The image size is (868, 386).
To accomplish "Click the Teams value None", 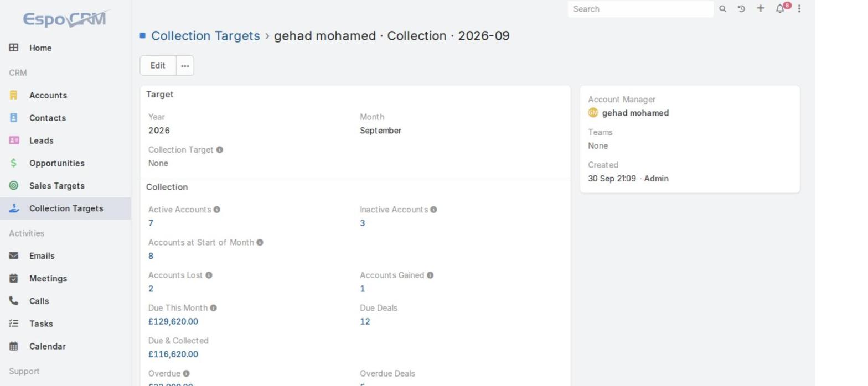I will [598, 146].
